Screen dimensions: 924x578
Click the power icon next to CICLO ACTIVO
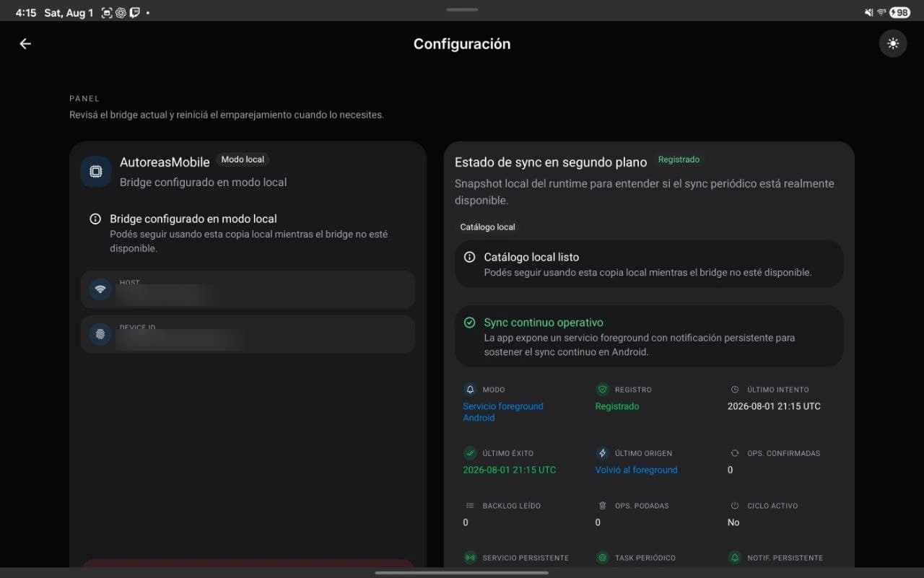pyautogui.click(x=735, y=506)
